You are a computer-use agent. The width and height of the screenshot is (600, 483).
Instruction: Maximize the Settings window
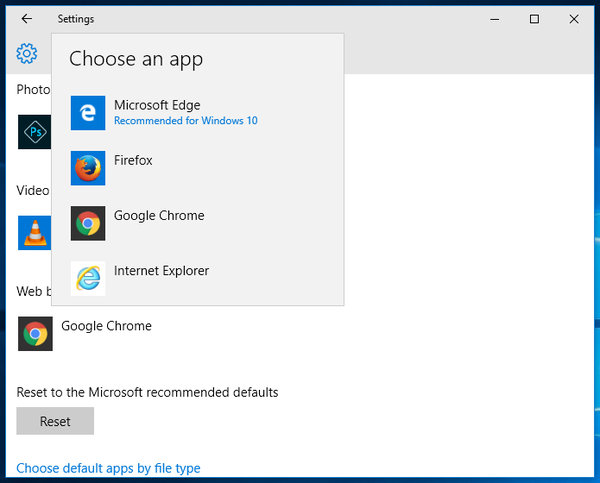click(x=534, y=19)
